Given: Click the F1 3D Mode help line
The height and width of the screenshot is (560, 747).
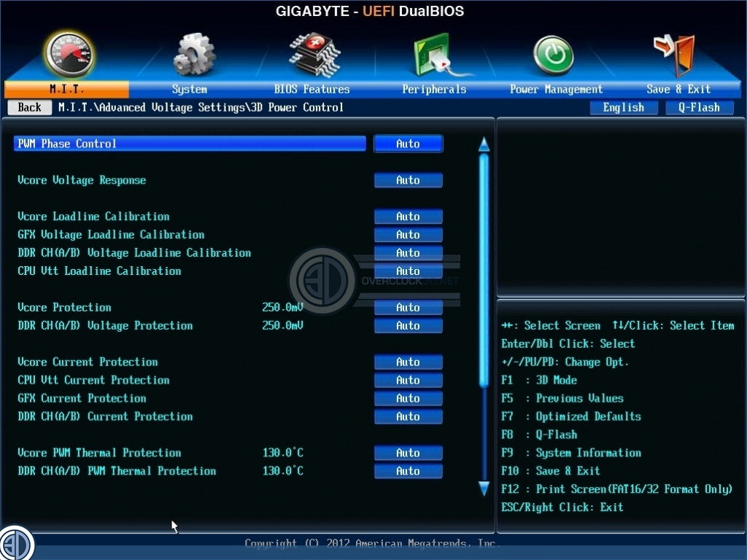Looking at the screenshot, I should tap(539, 380).
